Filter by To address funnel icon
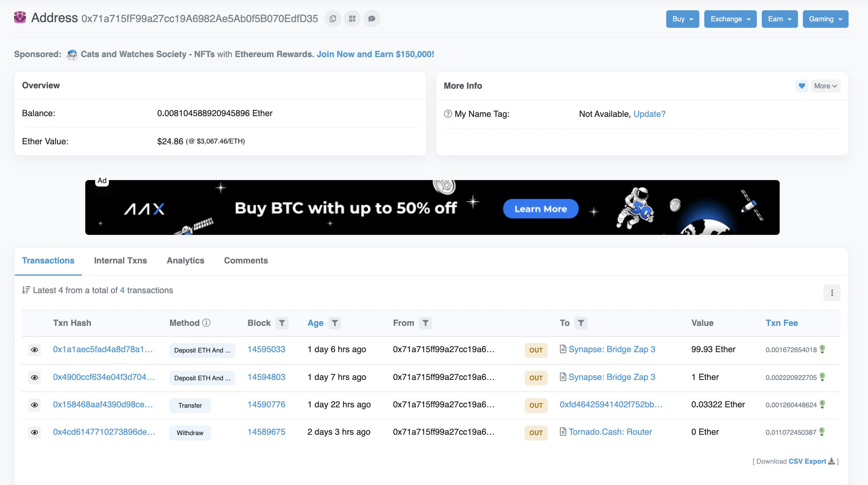 [581, 323]
